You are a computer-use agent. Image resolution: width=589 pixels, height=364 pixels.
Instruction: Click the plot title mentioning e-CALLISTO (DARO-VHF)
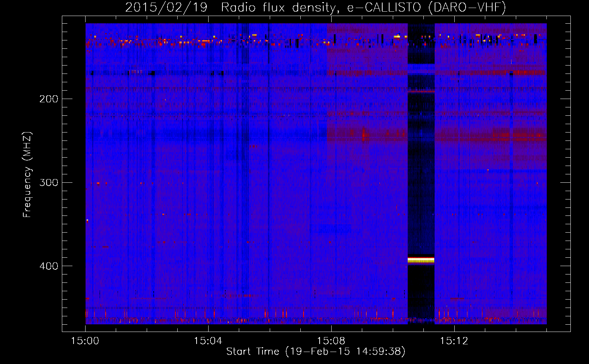315,7
